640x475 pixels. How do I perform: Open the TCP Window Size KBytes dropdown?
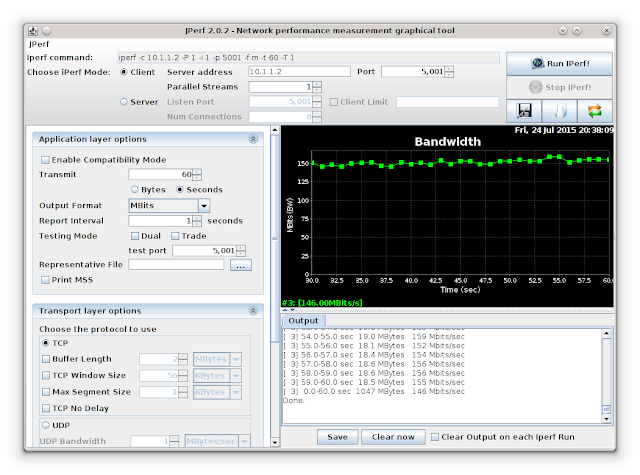click(x=236, y=375)
